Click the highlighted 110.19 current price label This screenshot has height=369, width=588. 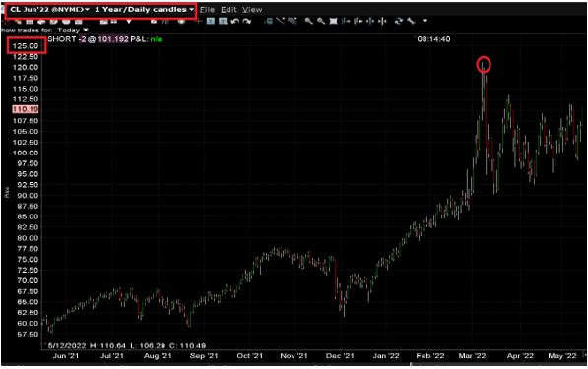pyautogui.click(x=26, y=109)
